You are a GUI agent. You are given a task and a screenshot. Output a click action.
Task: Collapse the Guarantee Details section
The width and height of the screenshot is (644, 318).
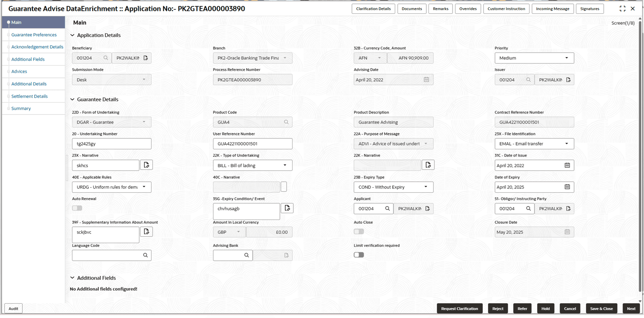click(72, 99)
